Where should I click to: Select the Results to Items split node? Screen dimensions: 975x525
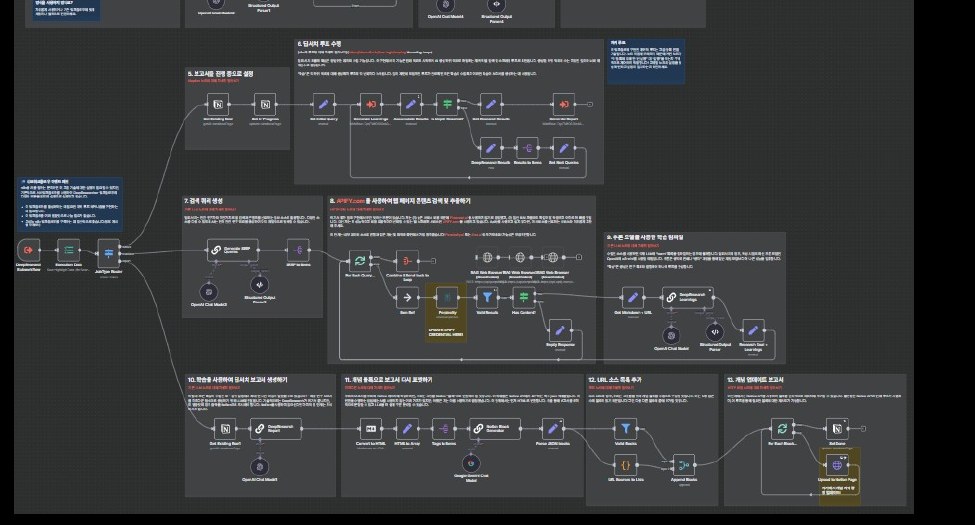pos(527,148)
